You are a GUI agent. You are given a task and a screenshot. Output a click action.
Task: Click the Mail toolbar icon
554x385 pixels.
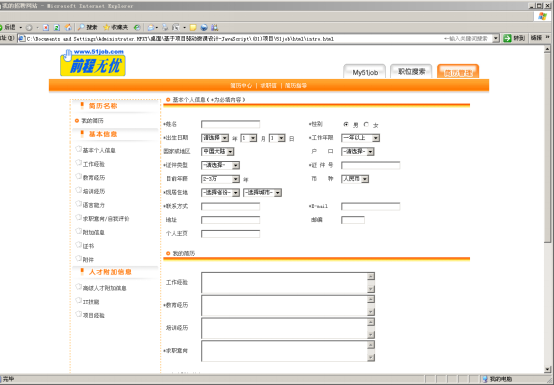click(x=151, y=28)
